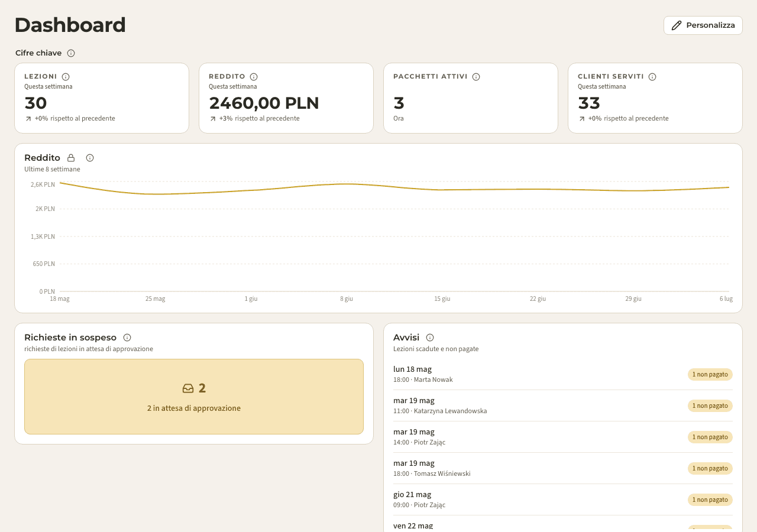
Task: Open the Pacchetti attivi card
Action: coord(471,98)
